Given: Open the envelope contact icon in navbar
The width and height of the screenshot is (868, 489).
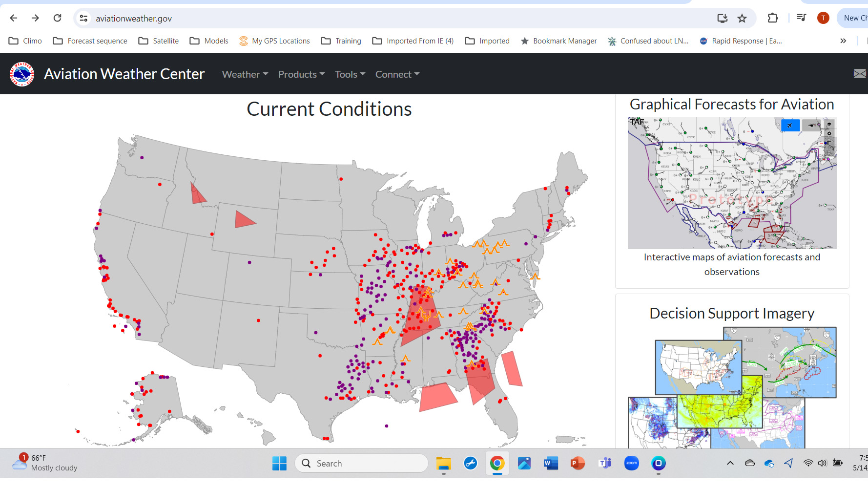Looking at the screenshot, I should (859, 74).
